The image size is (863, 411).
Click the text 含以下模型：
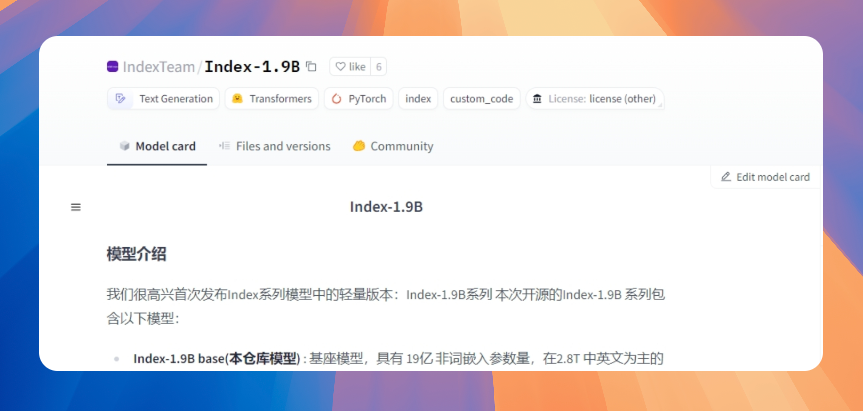(143, 319)
